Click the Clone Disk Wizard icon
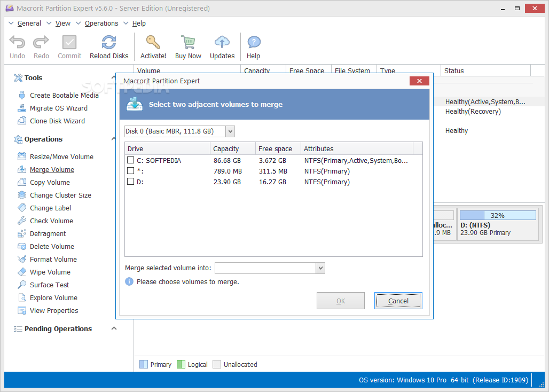The height and width of the screenshot is (392, 549). 22,121
